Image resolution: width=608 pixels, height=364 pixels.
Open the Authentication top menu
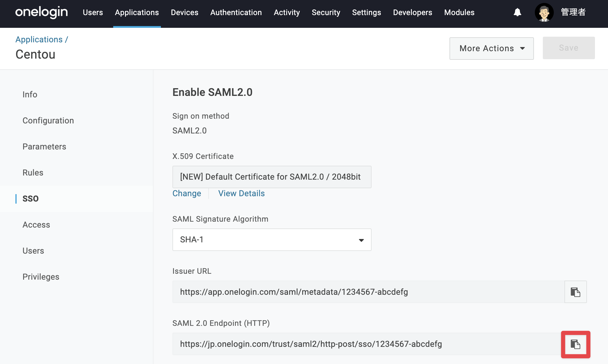[x=236, y=12]
